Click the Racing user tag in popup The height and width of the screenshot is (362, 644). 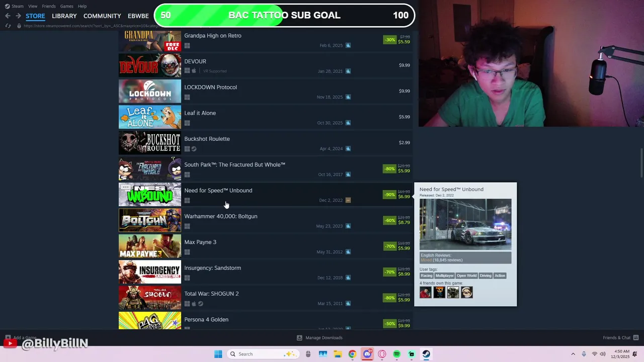[427, 276]
